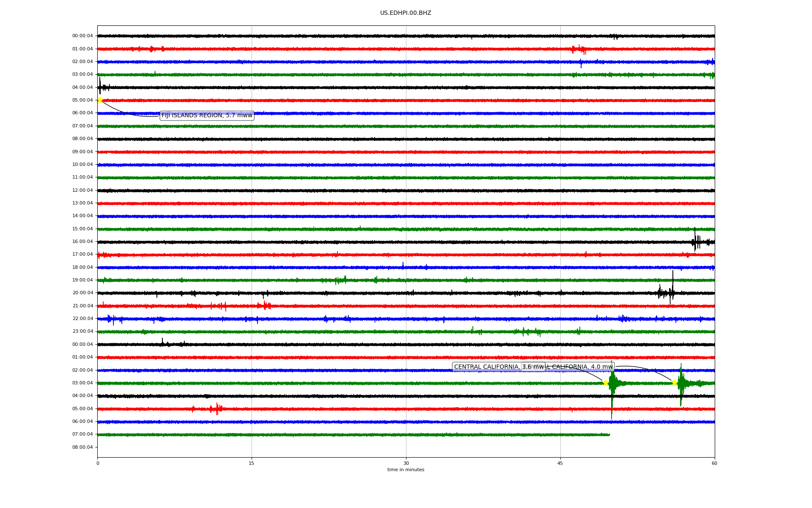Image resolution: width=812 pixels, height=508 pixels.
Task: Select the 12:00:04 trace time label
Action: [82, 190]
